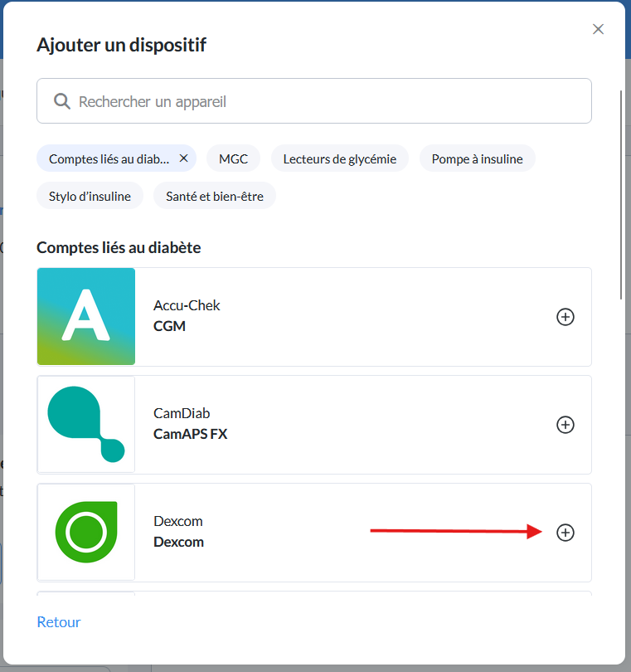Click the search magnifier icon

click(61, 101)
